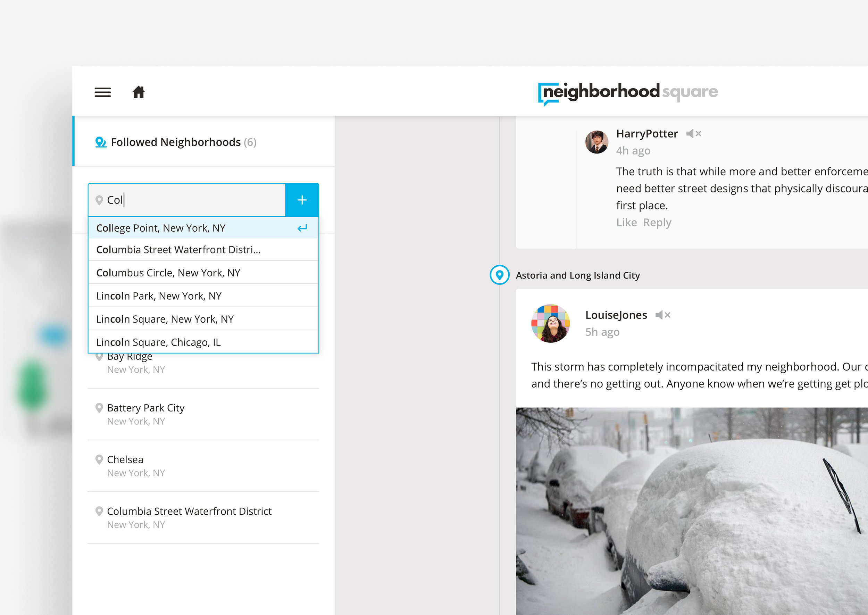Select Columbus Circle, New York, NY suggestion
Screen dimensions: 868x615
(x=203, y=273)
